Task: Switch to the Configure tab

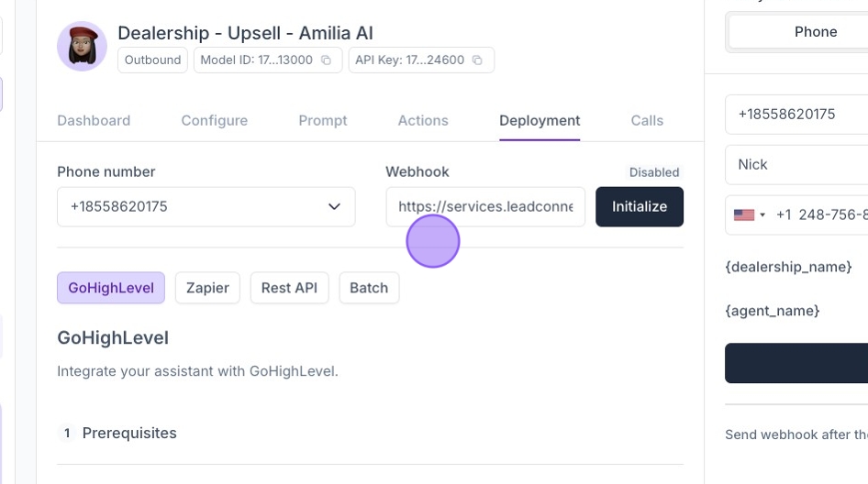Action: pyautogui.click(x=215, y=120)
